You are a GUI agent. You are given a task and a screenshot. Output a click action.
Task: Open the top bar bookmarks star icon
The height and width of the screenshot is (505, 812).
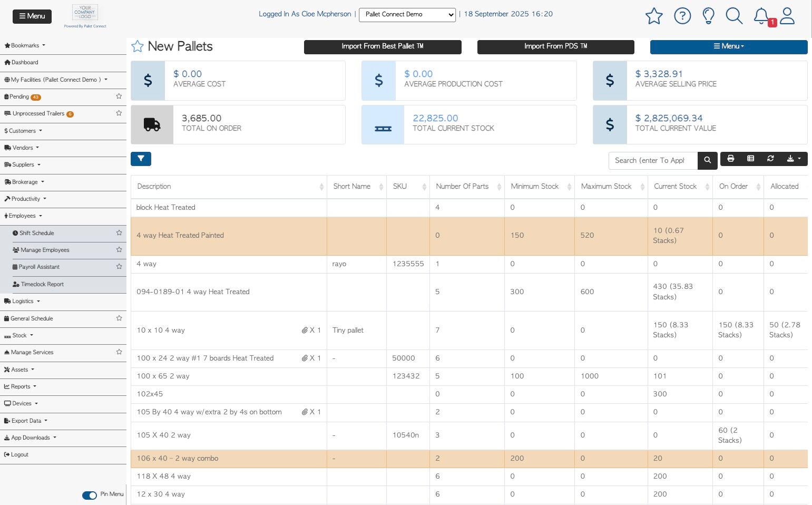point(654,16)
